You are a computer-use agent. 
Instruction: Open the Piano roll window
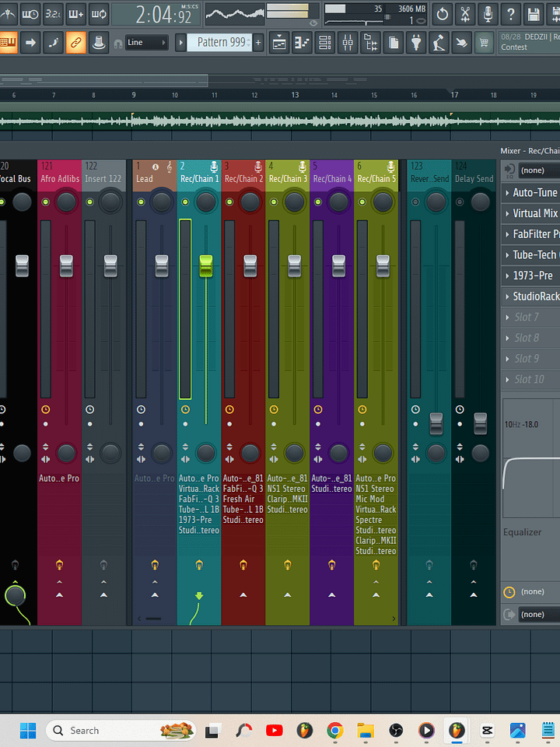tap(302, 42)
